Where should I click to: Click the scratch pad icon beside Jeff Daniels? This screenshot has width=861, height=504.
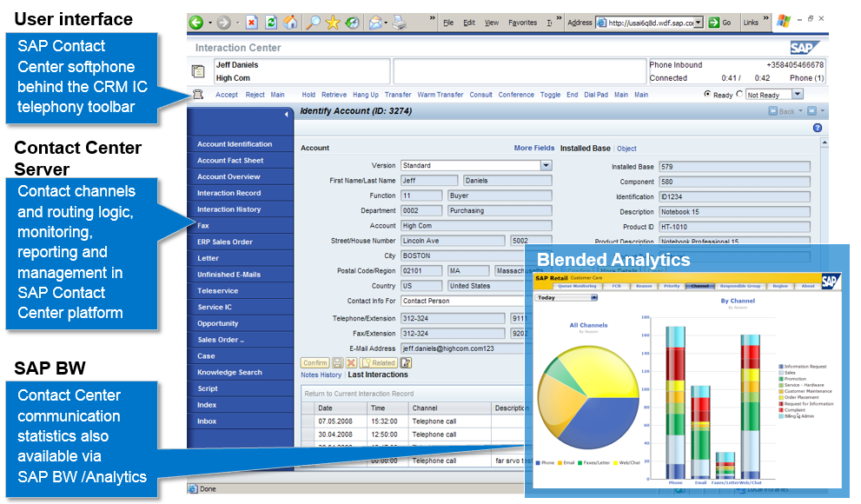pos(198,71)
